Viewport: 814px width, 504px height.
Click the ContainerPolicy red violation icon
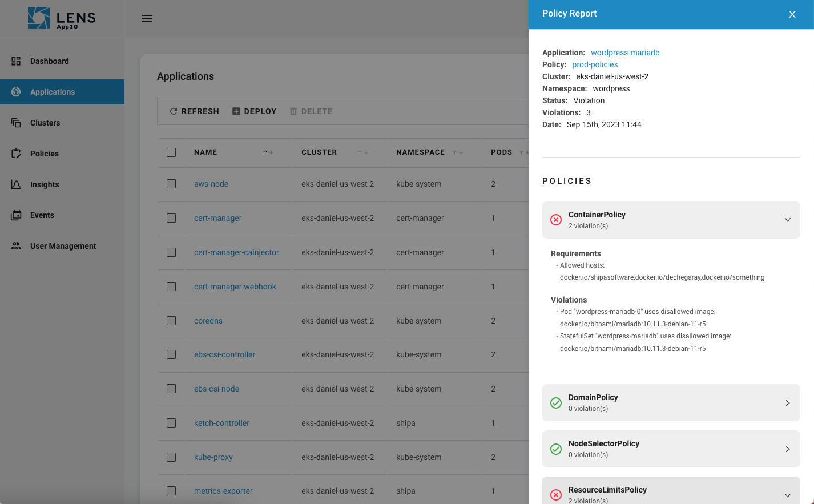[x=556, y=220]
